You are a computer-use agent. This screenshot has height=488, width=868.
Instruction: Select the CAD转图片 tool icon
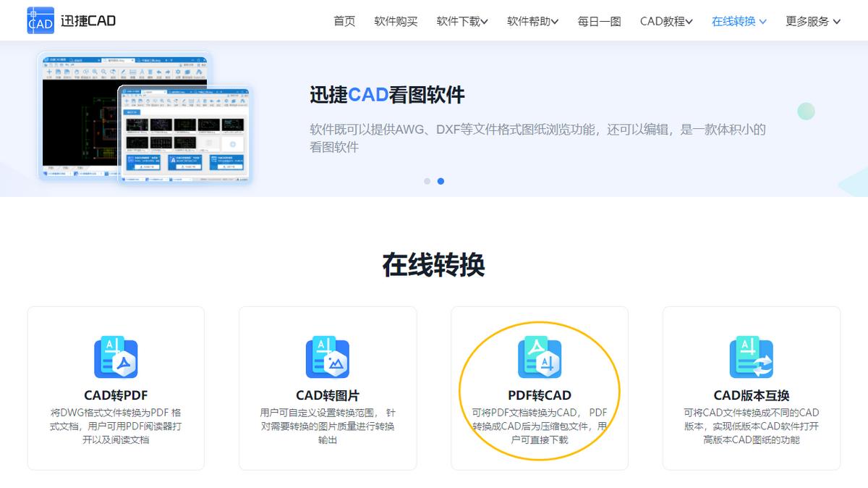328,356
